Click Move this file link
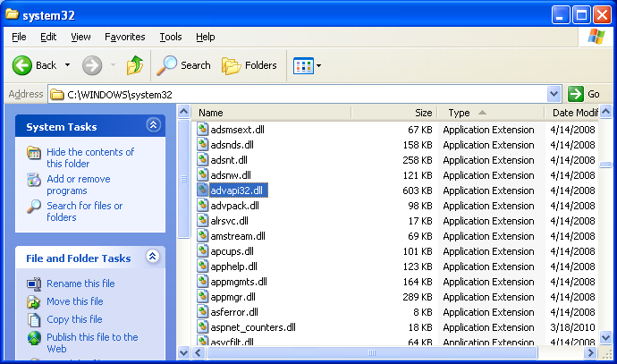This screenshot has width=617, height=364. click(x=75, y=301)
